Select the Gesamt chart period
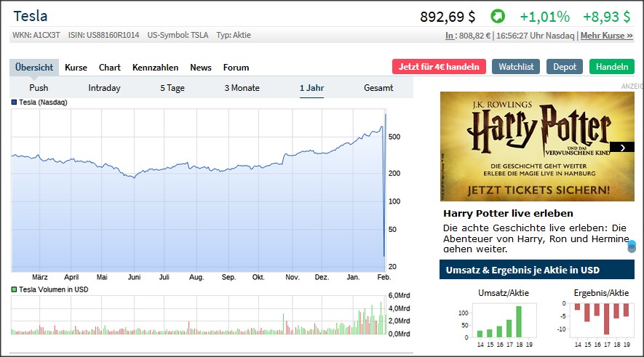 pyautogui.click(x=378, y=88)
